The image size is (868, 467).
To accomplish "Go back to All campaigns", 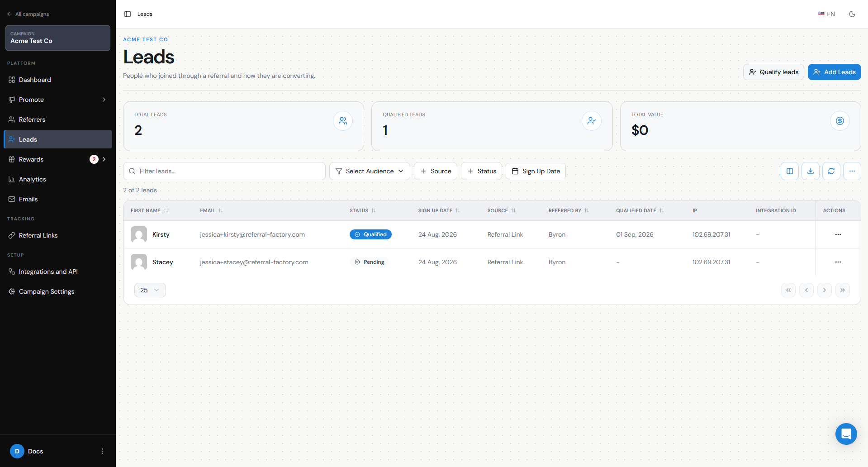I will click(28, 14).
